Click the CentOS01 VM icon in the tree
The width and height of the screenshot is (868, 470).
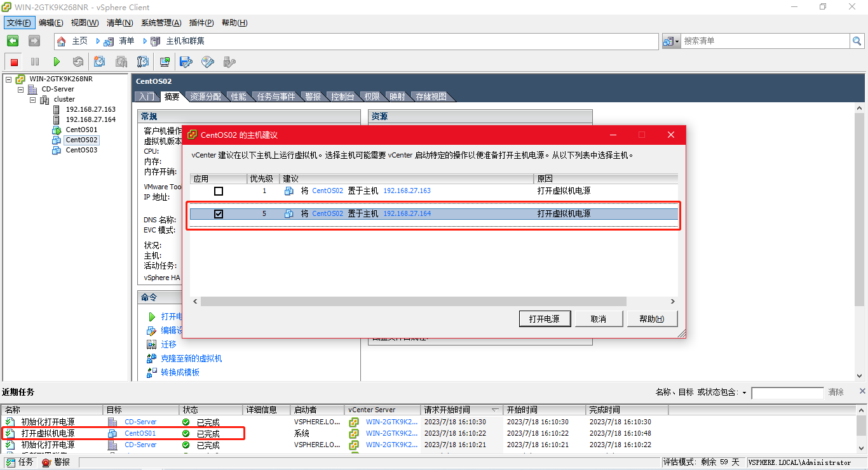click(57, 130)
